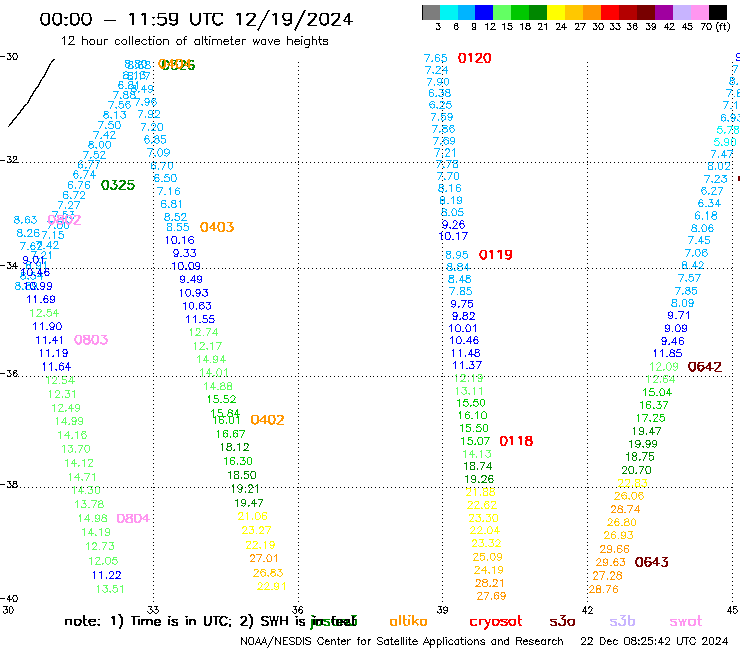Select the 25.09 wave height value

tap(488, 557)
